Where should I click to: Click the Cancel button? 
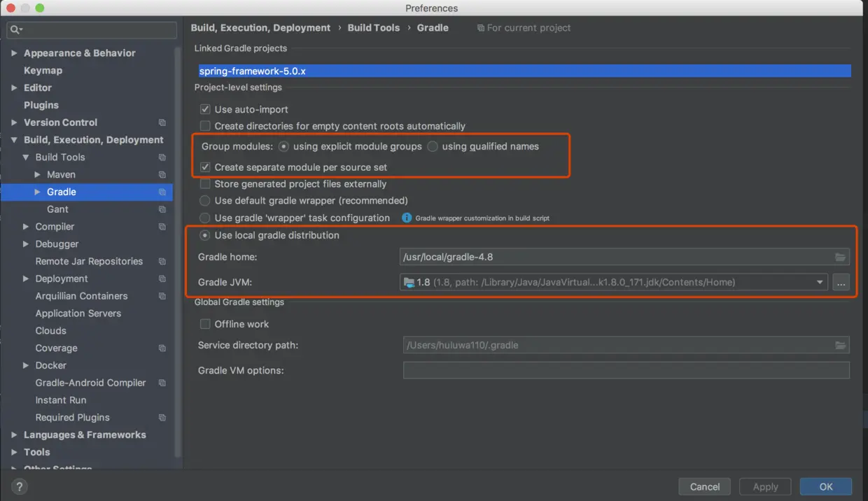pyautogui.click(x=705, y=487)
